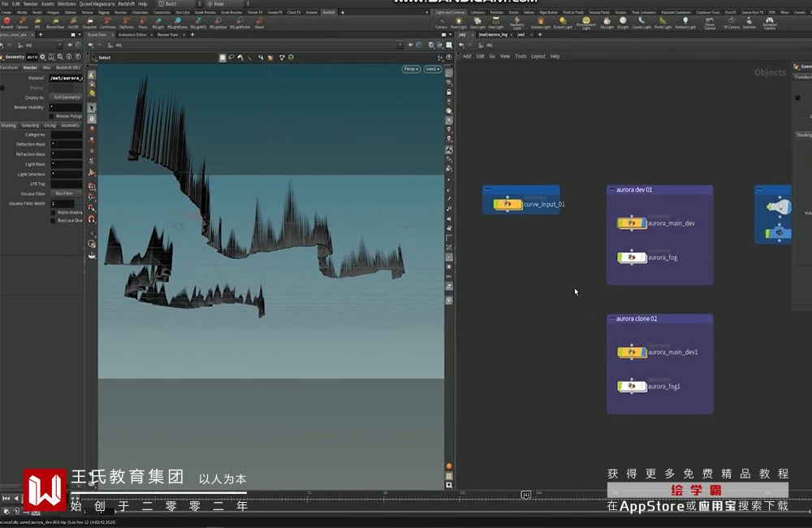This screenshot has height=528, width=812.
Task: Click the timeline current frame marker
Action: pos(525,495)
